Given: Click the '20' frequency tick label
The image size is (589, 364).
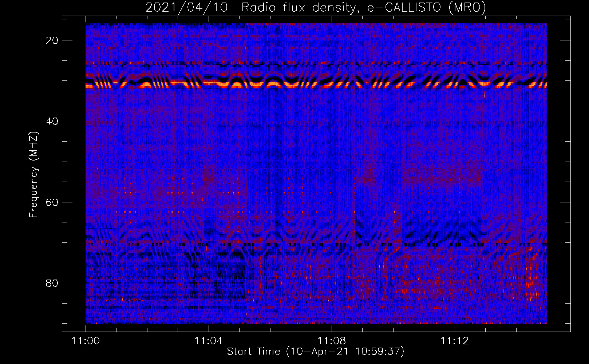Looking at the screenshot, I should tap(52, 40).
